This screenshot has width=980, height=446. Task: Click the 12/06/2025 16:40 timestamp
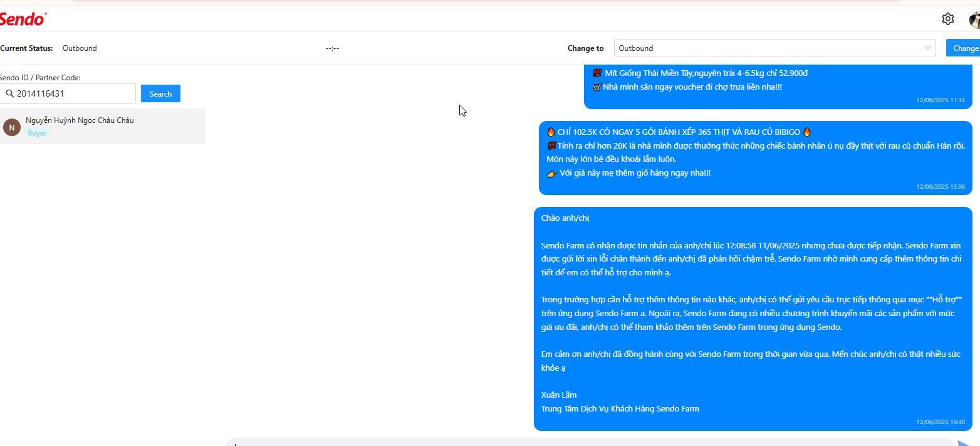click(941, 422)
